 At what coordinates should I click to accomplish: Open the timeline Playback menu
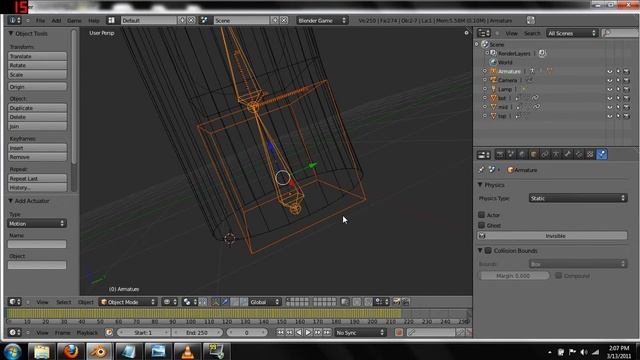tap(87, 333)
